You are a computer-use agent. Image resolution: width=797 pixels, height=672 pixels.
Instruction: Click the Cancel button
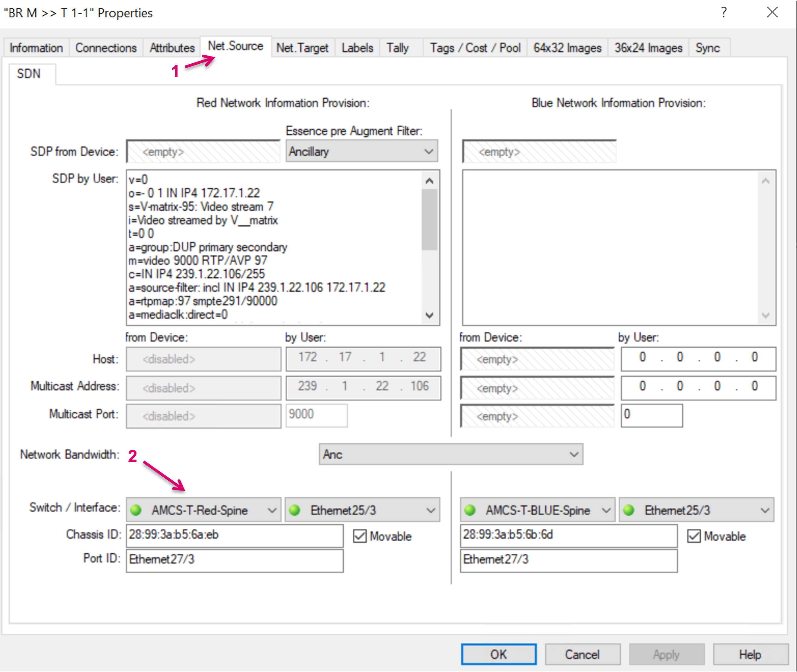pos(582,654)
